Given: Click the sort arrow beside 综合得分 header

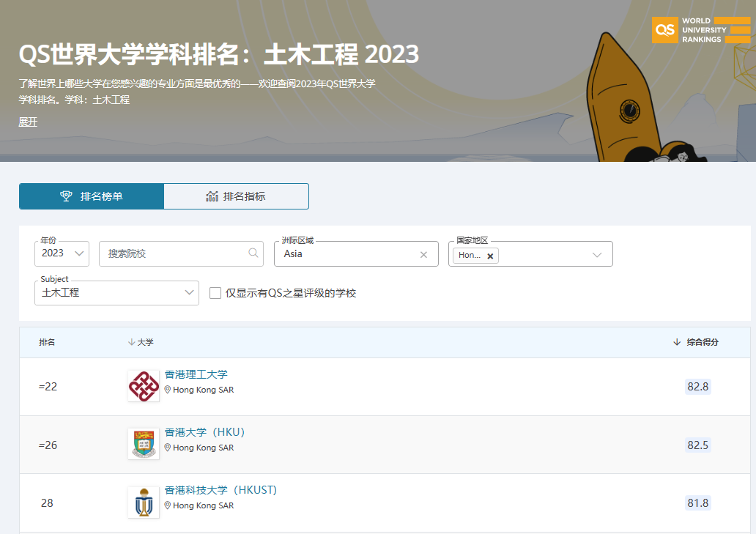Looking at the screenshot, I should (677, 342).
